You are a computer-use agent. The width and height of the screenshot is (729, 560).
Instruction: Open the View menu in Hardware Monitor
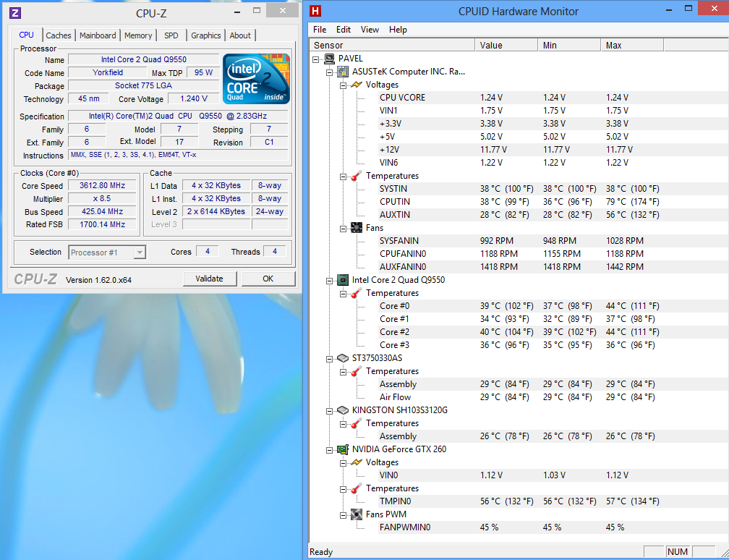(370, 29)
